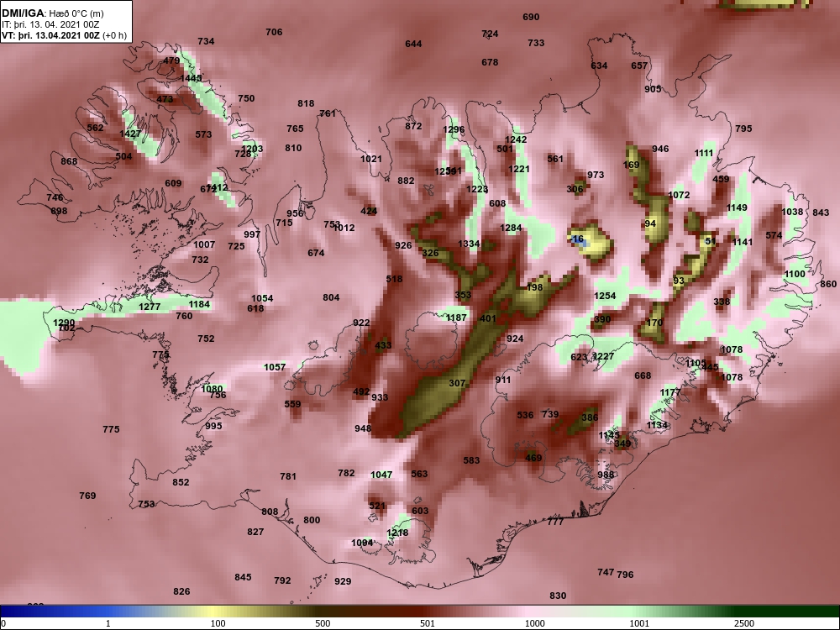Click the 1000 label on the legend
This screenshot has height=630, width=840.
click(x=534, y=623)
